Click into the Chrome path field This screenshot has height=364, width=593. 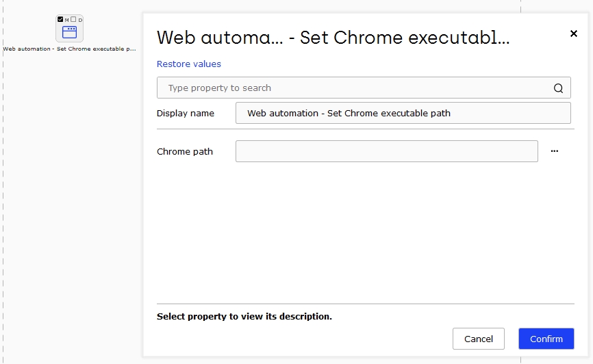pos(386,151)
